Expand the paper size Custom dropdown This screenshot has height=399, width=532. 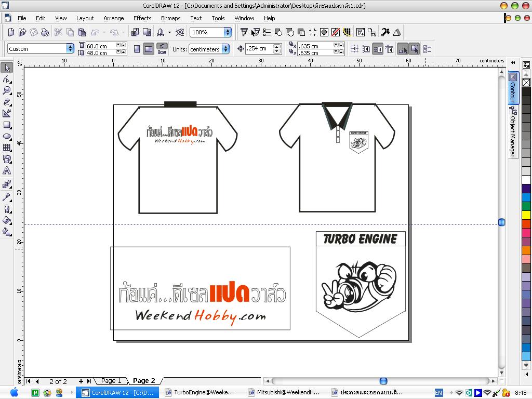(x=70, y=49)
